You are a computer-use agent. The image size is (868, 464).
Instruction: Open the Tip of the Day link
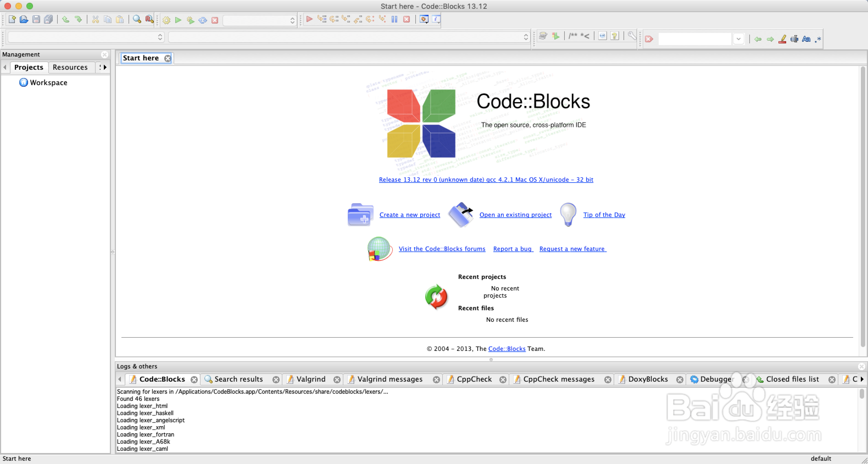(x=604, y=214)
